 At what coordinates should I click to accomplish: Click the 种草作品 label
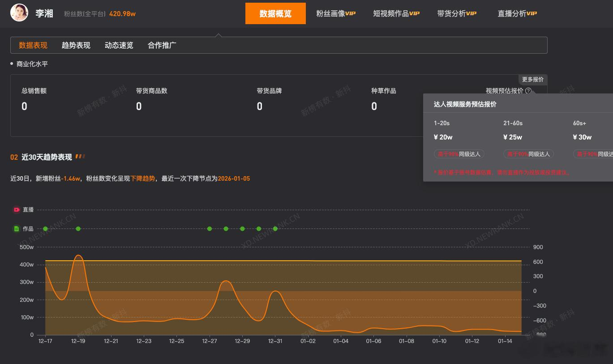click(x=384, y=91)
